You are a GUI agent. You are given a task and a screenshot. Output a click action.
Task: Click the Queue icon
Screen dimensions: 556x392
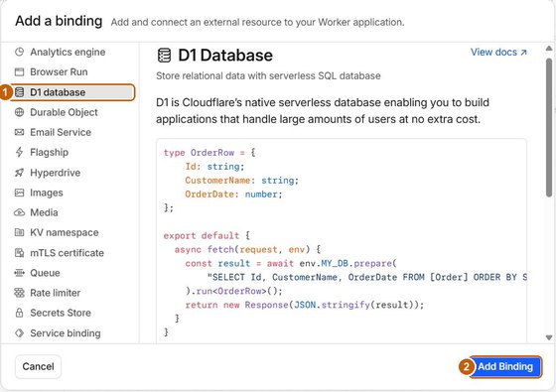(19, 273)
